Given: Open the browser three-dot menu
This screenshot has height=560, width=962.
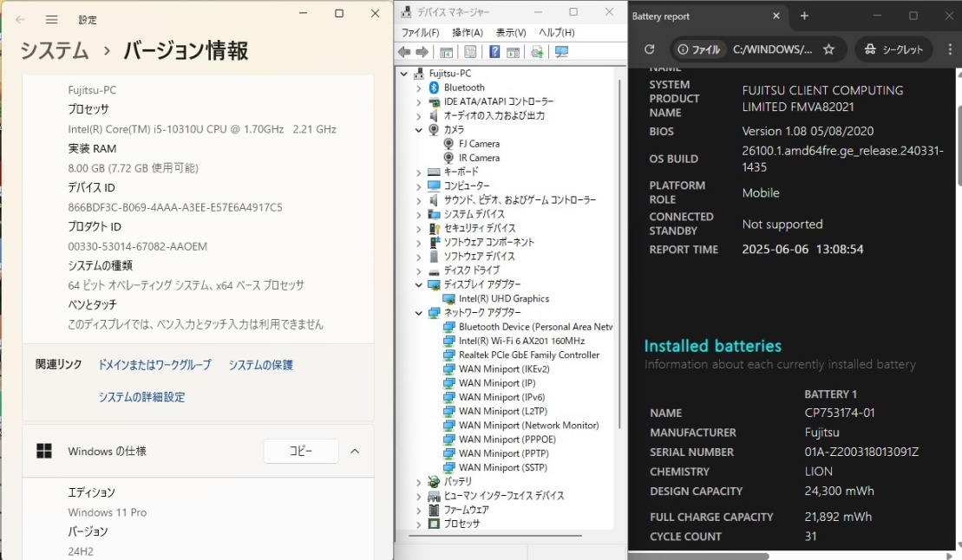Looking at the screenshot, I should 950,49.
